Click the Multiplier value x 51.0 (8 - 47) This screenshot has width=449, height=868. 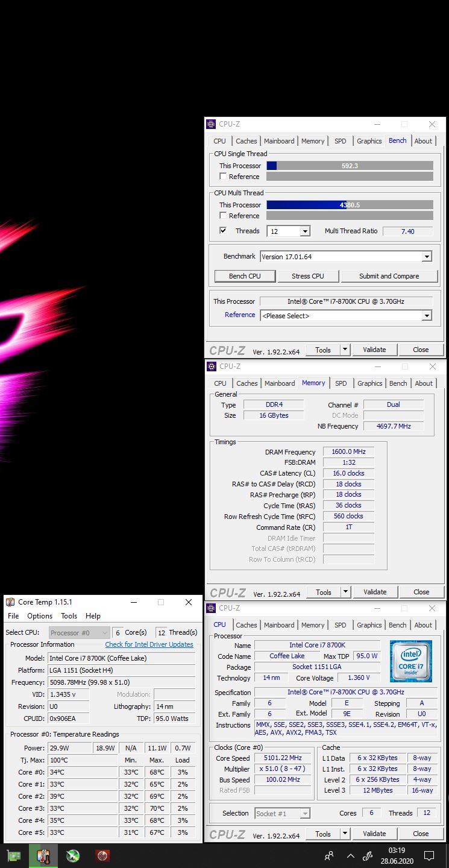[x=283, y=769]
